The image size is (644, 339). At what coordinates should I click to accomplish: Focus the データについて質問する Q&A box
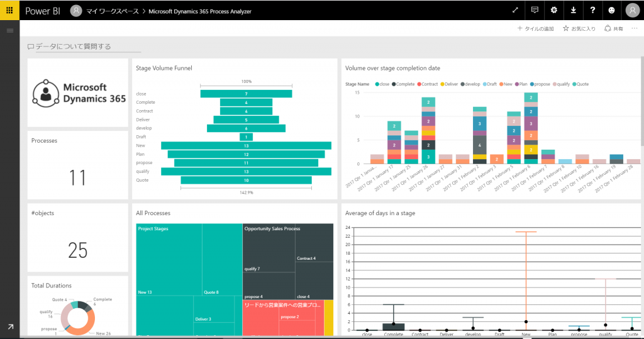tap(84, 47)
